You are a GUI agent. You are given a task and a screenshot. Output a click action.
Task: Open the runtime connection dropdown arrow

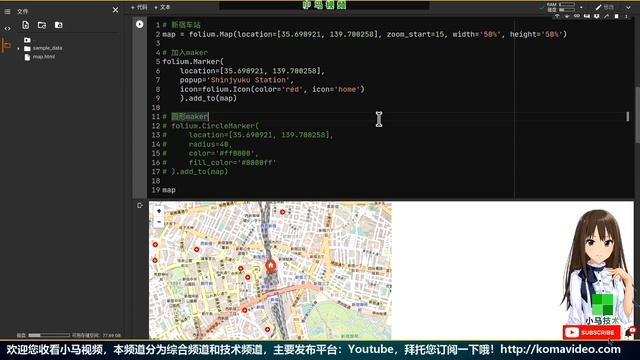(x=581, y=7)
